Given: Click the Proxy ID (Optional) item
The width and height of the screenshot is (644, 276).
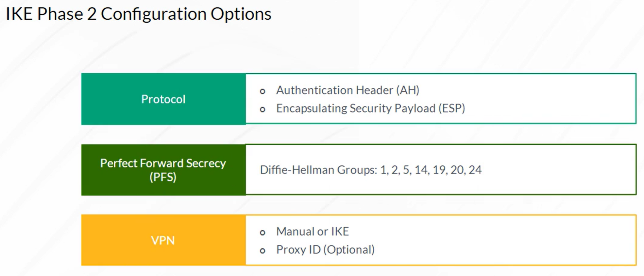Looking at the screenshot, I should pyautogui.click(x=325, y=250).
